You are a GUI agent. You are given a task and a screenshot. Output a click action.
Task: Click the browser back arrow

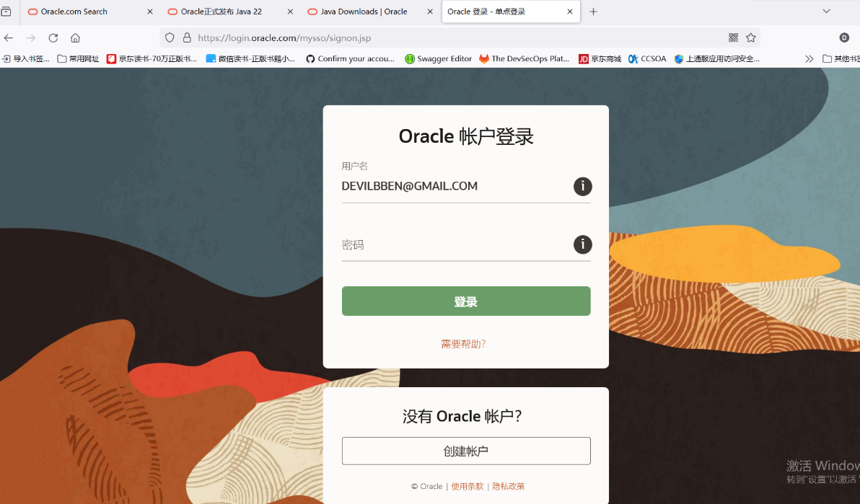8,37
